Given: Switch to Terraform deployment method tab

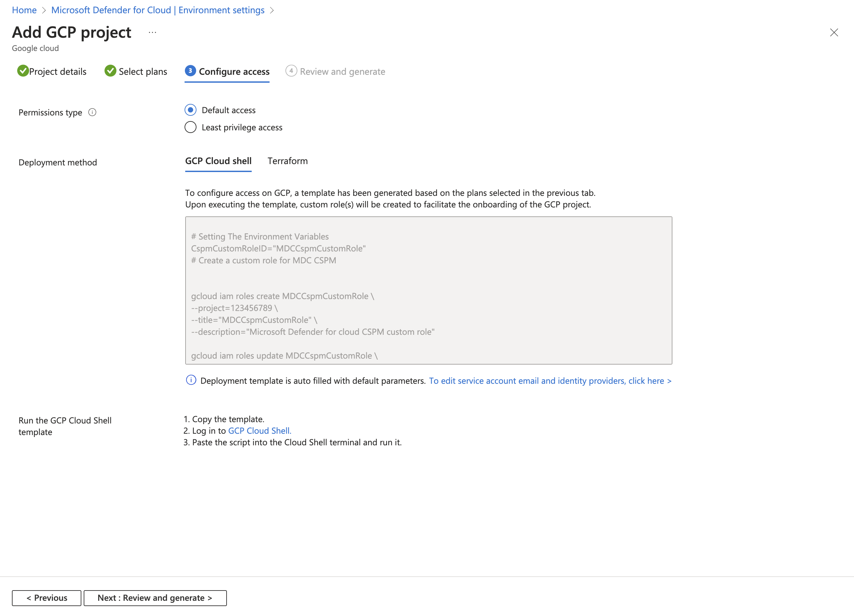Looking at the screenshot, I should [286, 160].
